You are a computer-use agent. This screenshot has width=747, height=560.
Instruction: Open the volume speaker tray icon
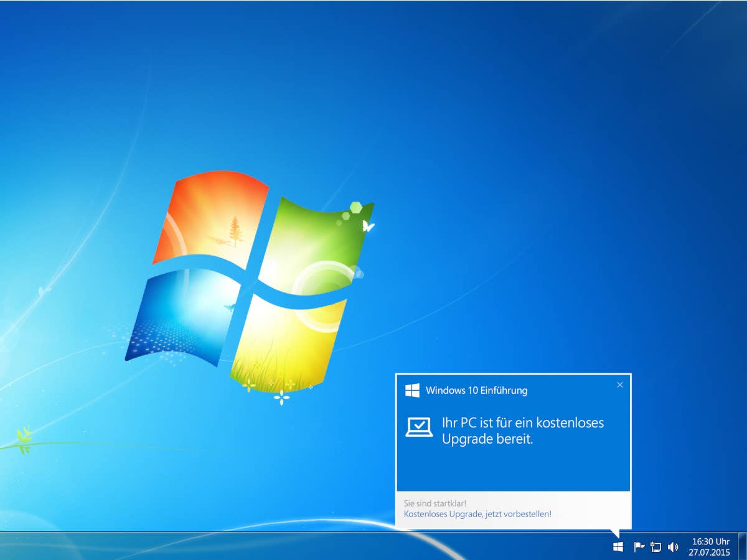(673, 547)
